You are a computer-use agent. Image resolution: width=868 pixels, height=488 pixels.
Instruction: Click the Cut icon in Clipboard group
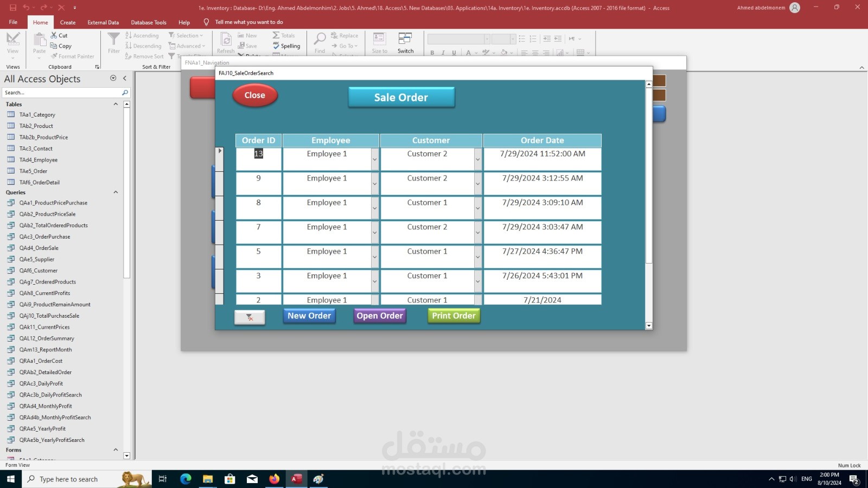click(54, 35)
